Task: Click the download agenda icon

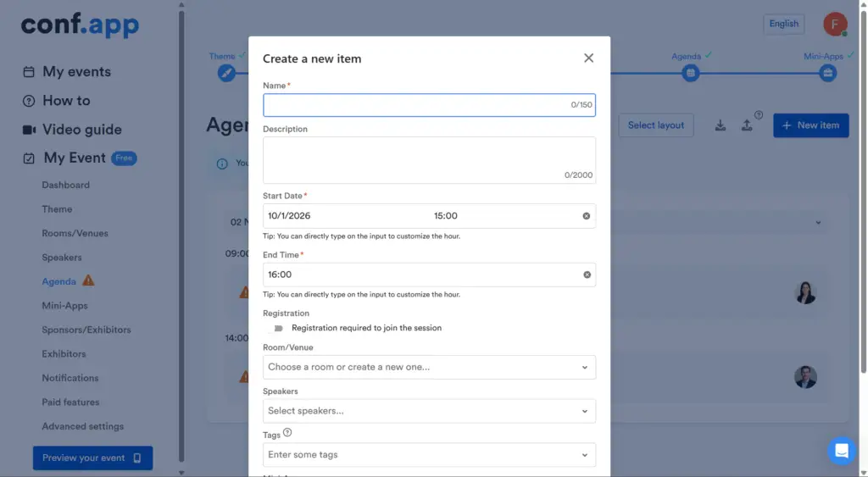Action: [x=721, y=125]
